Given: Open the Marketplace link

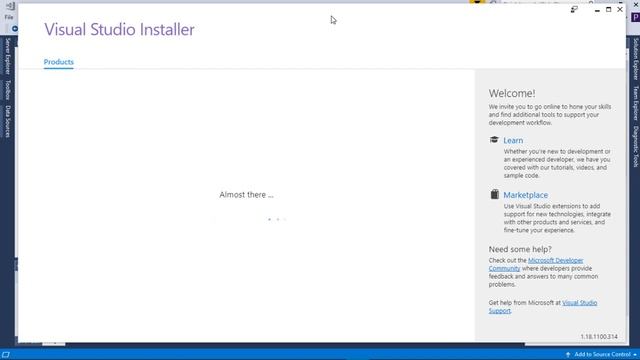Looking at the screenshot, I should coord(526,195).
